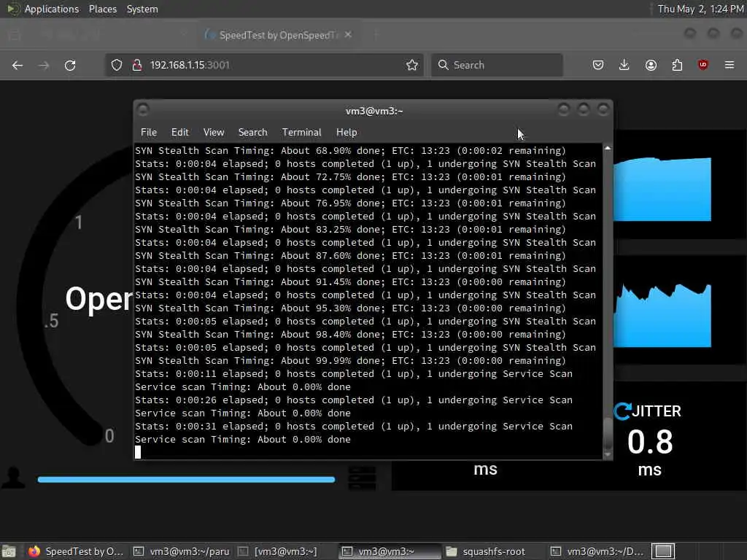Viewport: 747px width, 560px height.
Task: Click the insecure connection padlock icon
Action: click(x=137, y=65)
